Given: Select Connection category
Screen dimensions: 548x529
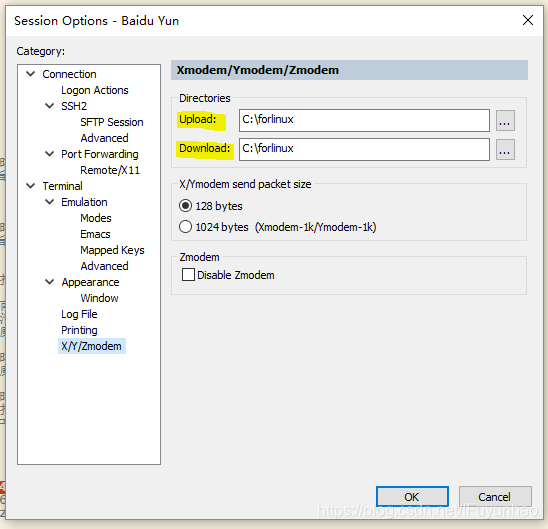Looking at the screenshot, I should coord(69,74).
